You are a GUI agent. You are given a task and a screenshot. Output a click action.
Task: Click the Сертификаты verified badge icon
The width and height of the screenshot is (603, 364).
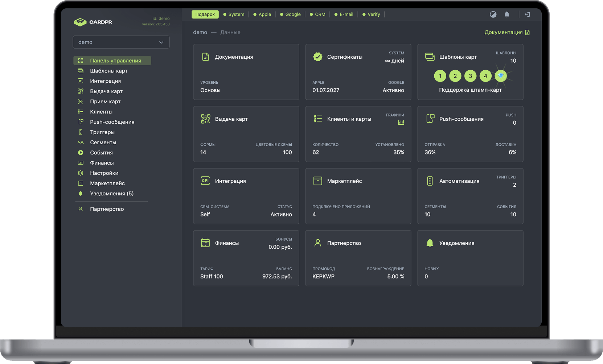pyautogui.click(x=318, y=57)
